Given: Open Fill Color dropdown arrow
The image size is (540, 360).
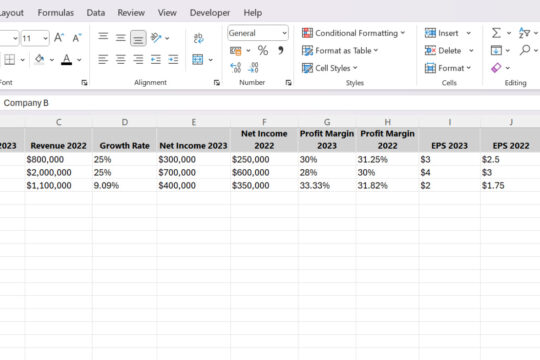Looking at the screenshot, I should click(x=52, y=60).
